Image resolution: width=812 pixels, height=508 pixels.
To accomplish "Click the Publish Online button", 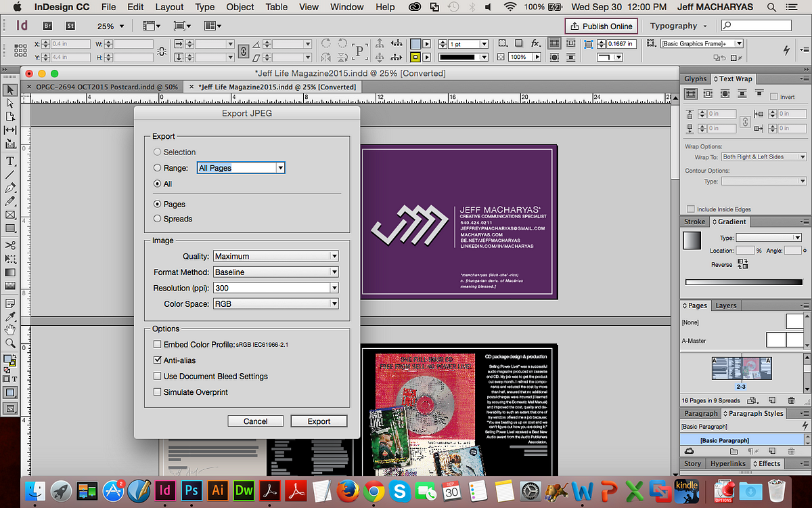I will click(602, 26).
